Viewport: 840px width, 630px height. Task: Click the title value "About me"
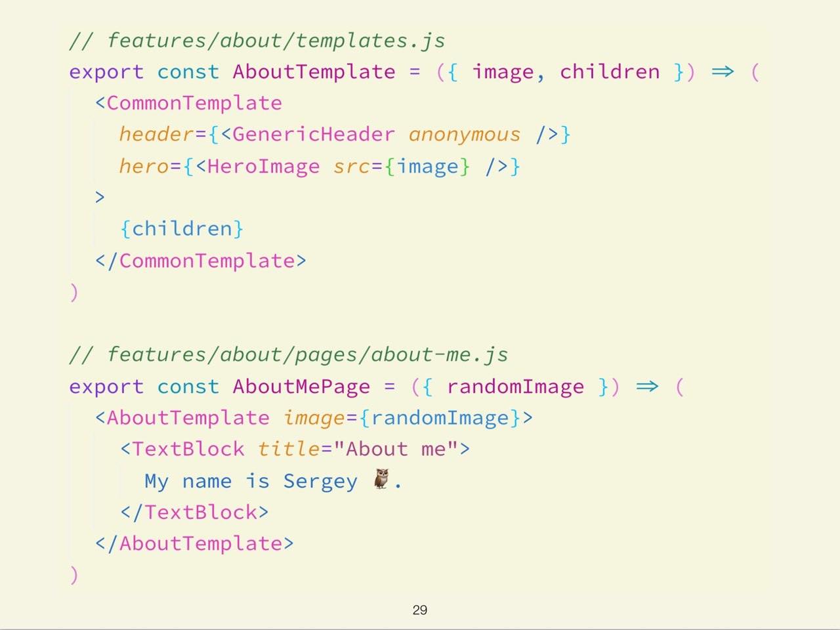(396, 450)
